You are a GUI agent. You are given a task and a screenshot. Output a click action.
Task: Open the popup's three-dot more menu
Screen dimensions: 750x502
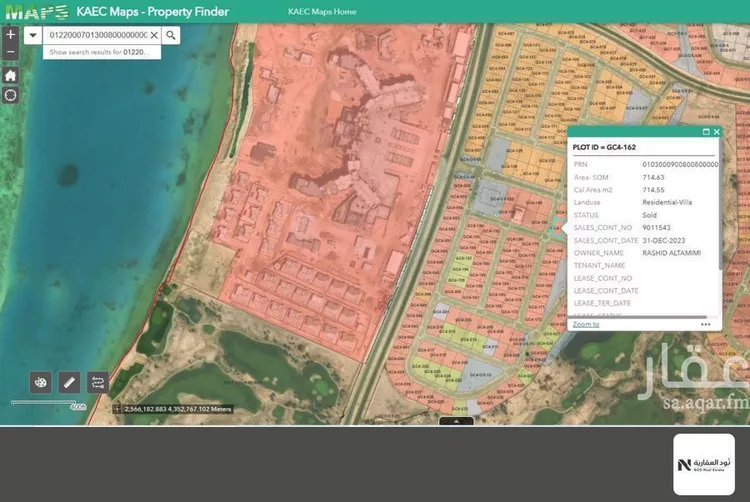click(706, 324)
